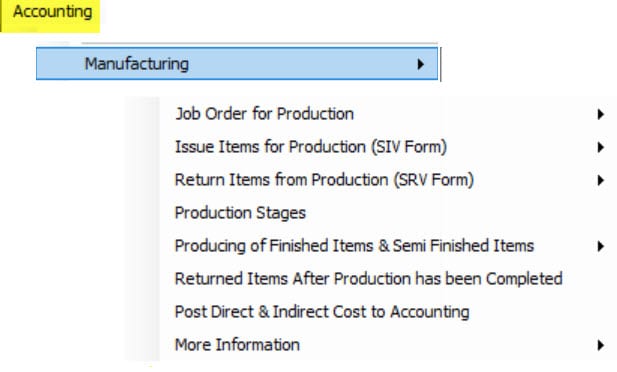Image resolution: width=617 pixels, height=372 pixels.
Task: Select Returned Items After Production has been Completed
Action: (368, 279)
